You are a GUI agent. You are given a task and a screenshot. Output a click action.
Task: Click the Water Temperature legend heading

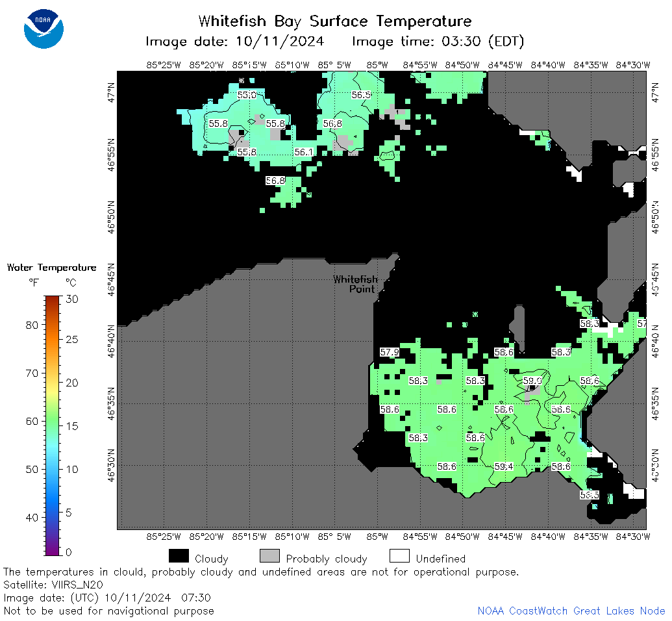(52, 268)
